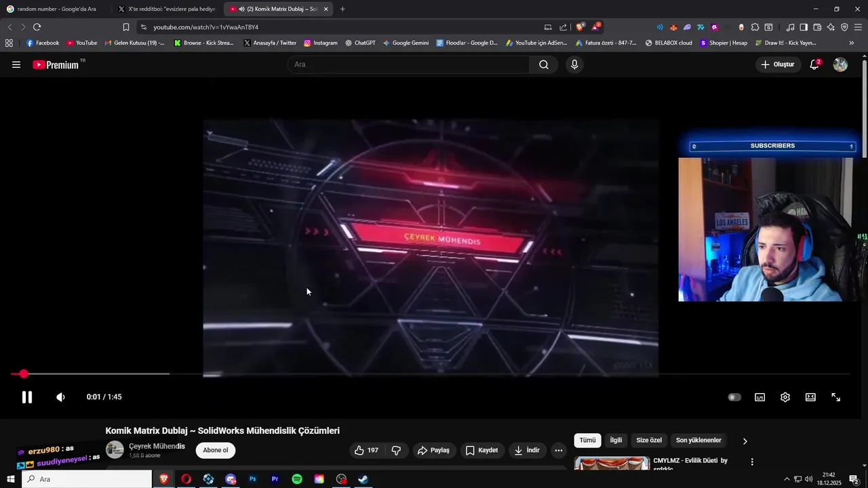The image size is (868, 488).
Task: Save video with Kaydet button
Action: click(481, 450)
